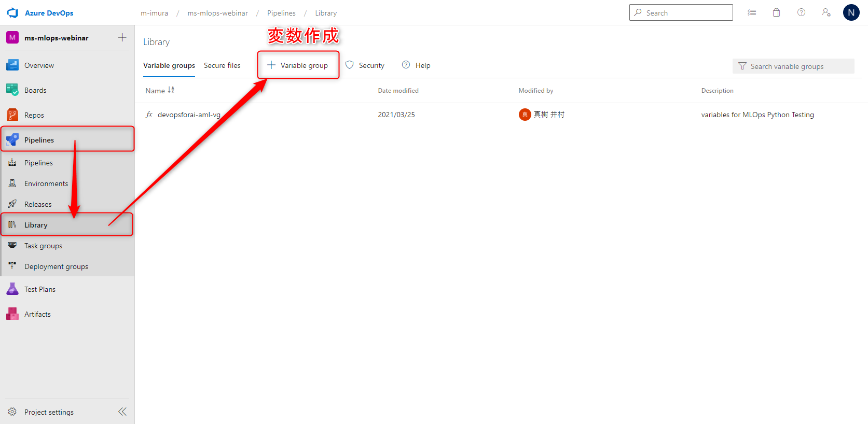Viewport: 868px width, 424px height.
Task: Open the N account avatar
Action: pos(851,12)
